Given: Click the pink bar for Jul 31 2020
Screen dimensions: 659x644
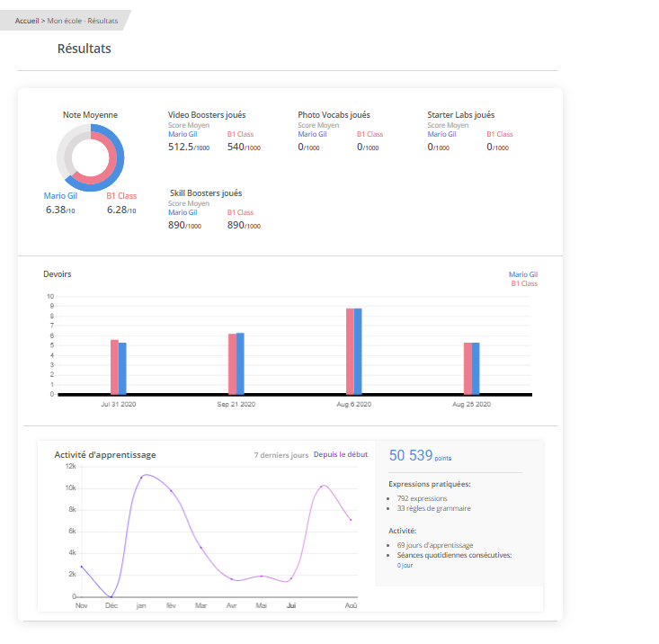Looking at the screenshot, I should click(x=114, y=367).
